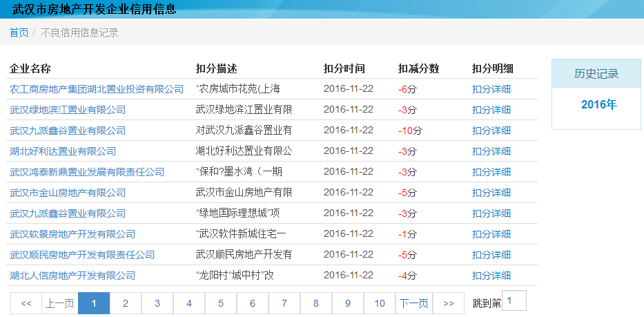Open 武汉鸿泰新鼎置业发展有限责任公司 link

click(x=87, y=172)
